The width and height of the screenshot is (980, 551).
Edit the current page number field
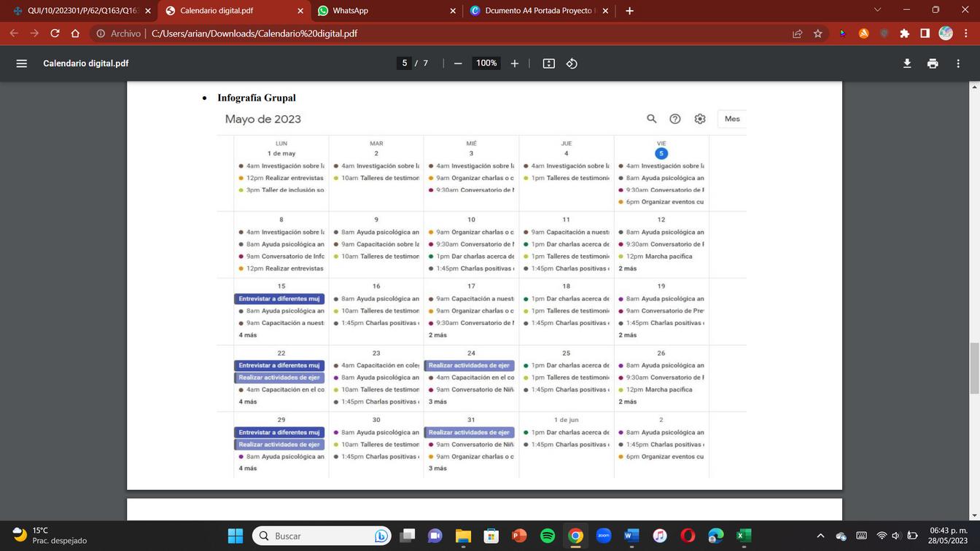point(405,63)
